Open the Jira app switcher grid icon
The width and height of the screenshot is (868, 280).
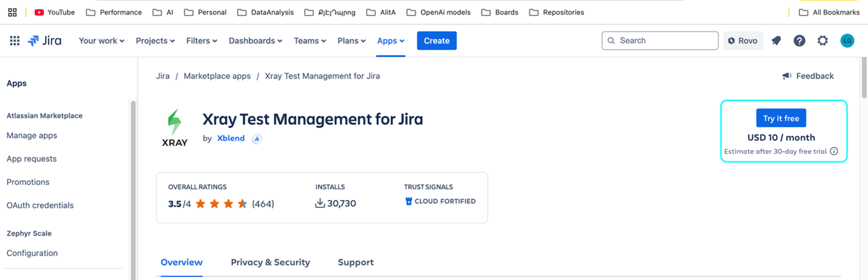point(15,41)
